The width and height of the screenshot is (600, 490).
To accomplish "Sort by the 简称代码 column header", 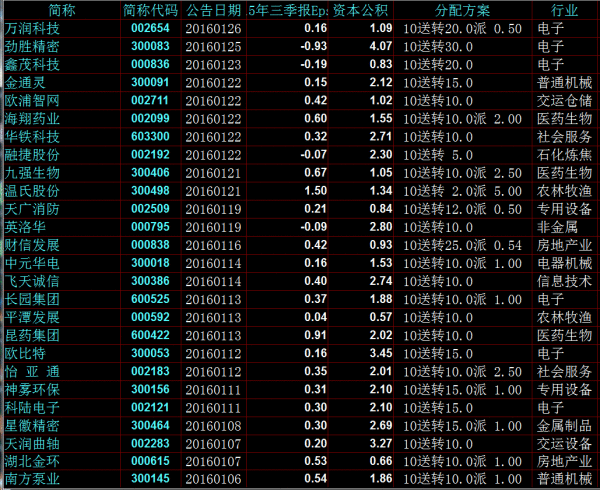I will tap(150, 10).
